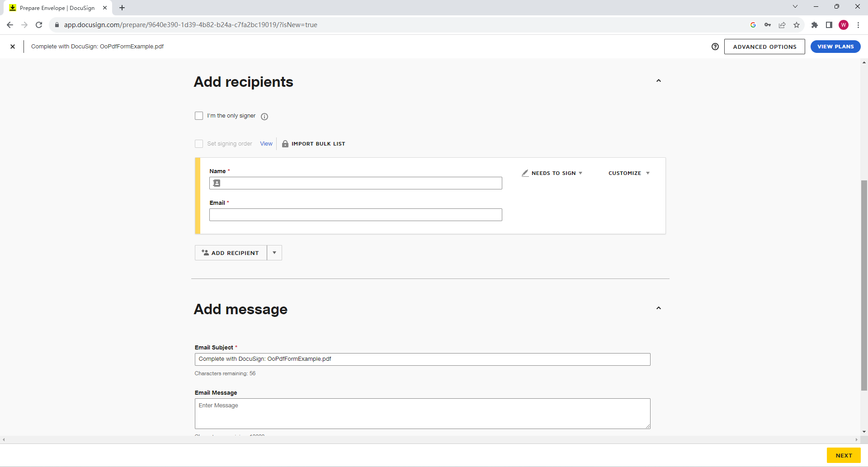
Task: Go forward with browser forward arrow
Action: pos(24,25)
